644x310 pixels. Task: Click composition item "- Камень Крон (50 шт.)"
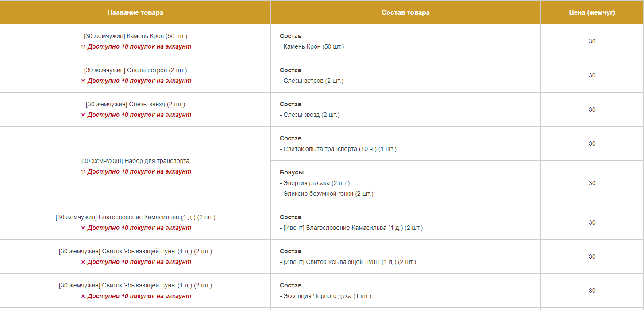click(x=312, y=46)
